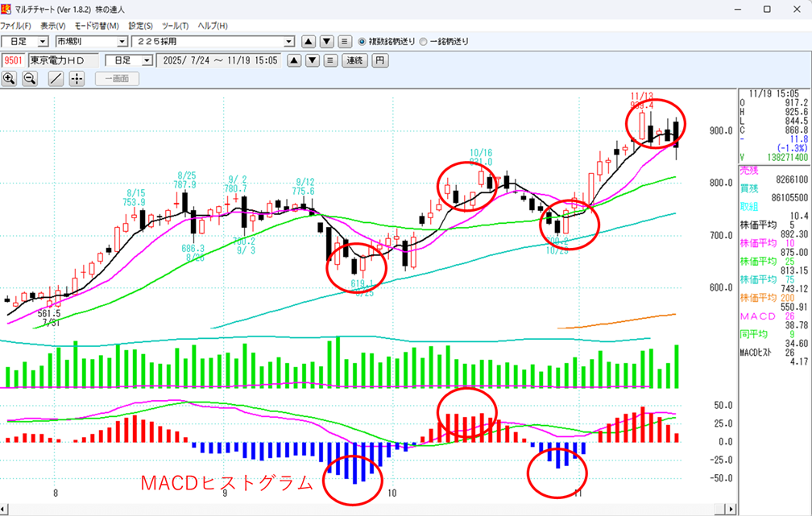Image resolution: width=812 pixels, height=516 pixels.
Task: Click the down arrow beside 225採用 list
Action: coord(326,41)
